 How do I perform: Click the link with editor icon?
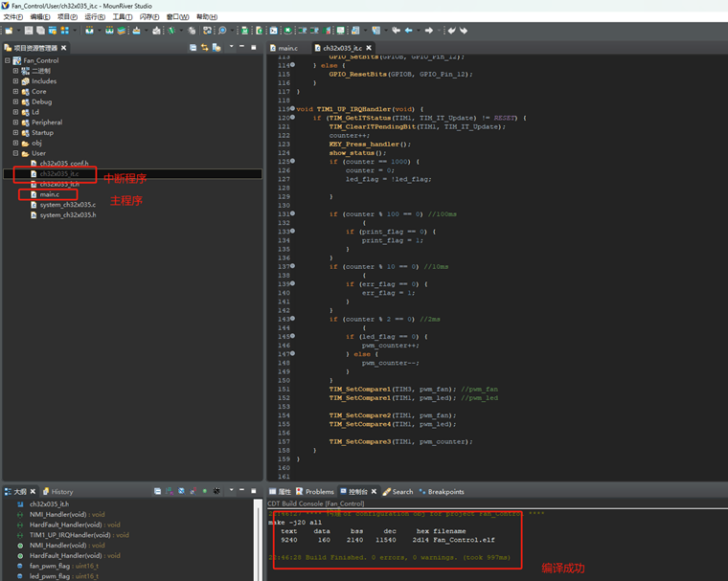click(205, 47)
